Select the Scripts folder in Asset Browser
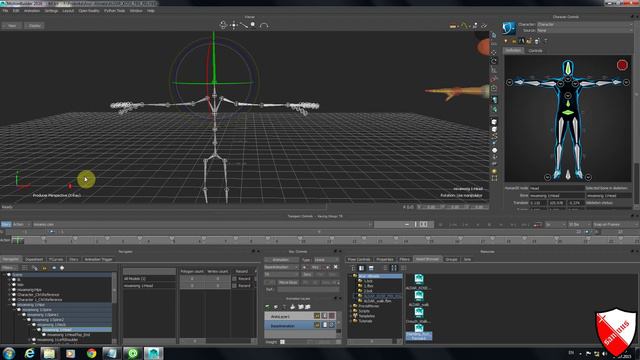This screenshot has width=640, height=360. [x=364, y=311]
